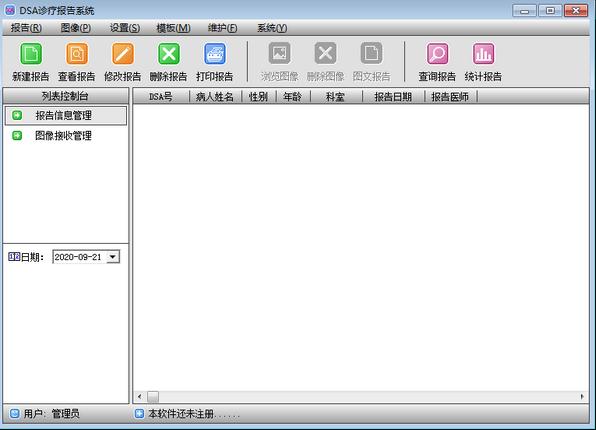Click the horizontal scrollbar right arrow
This screenshot has width=596, height=430.
tap(582, 397)
